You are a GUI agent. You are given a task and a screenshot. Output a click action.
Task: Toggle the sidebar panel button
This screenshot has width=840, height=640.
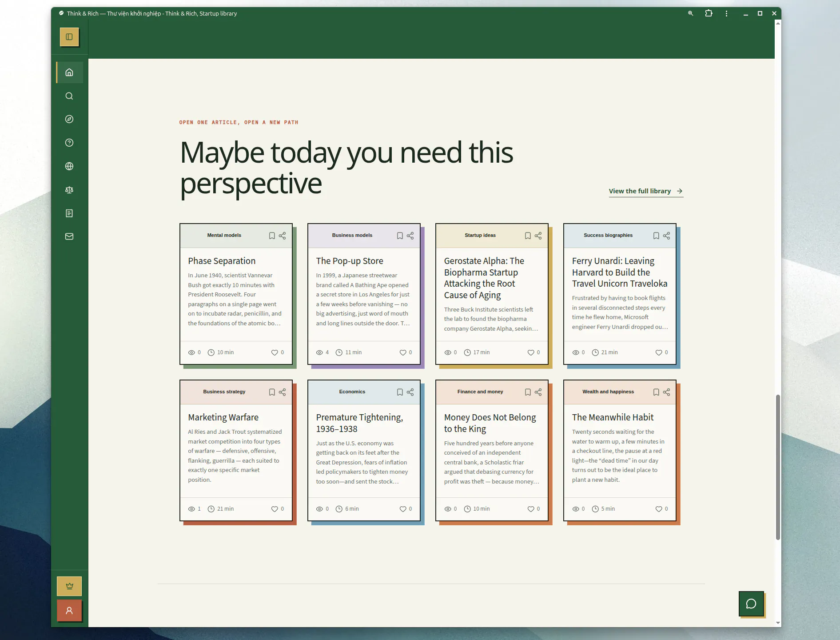(x=69, y=37)
